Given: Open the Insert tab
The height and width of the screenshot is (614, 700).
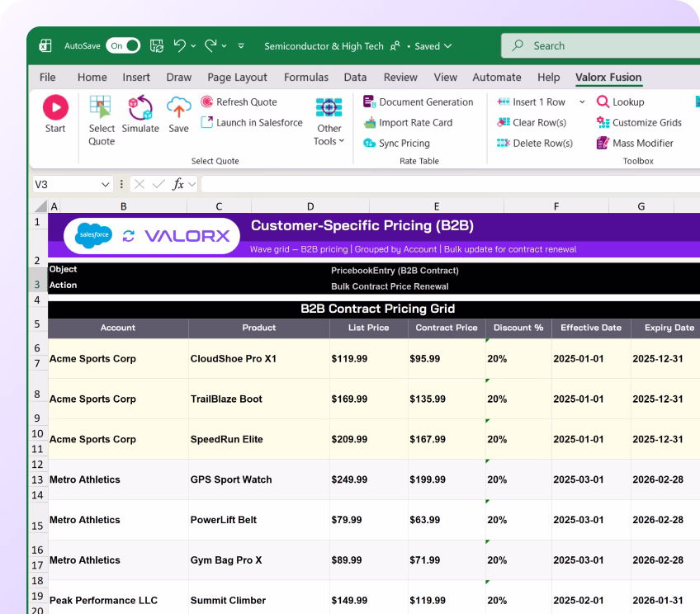Looking at the screenshot, I should point(136,78).
